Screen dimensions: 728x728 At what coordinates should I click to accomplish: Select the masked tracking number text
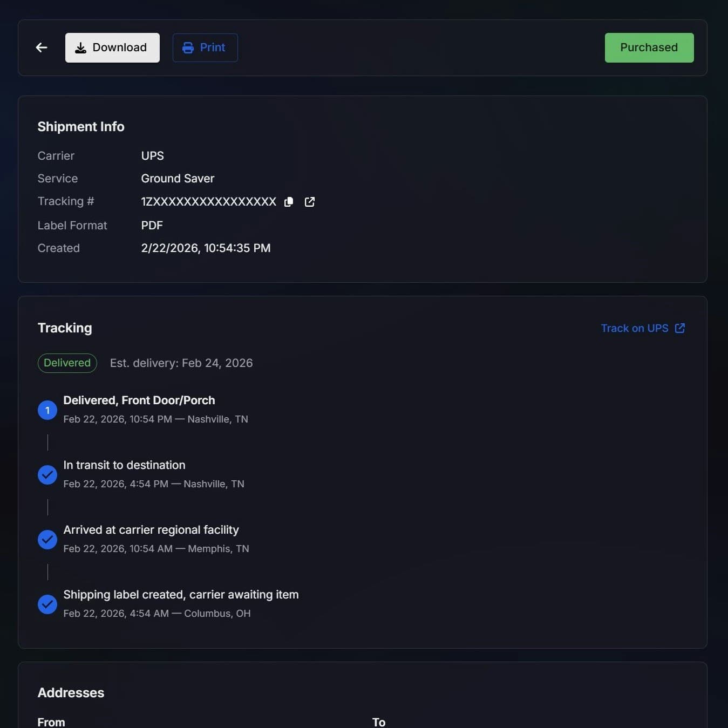tap(208, 201)
